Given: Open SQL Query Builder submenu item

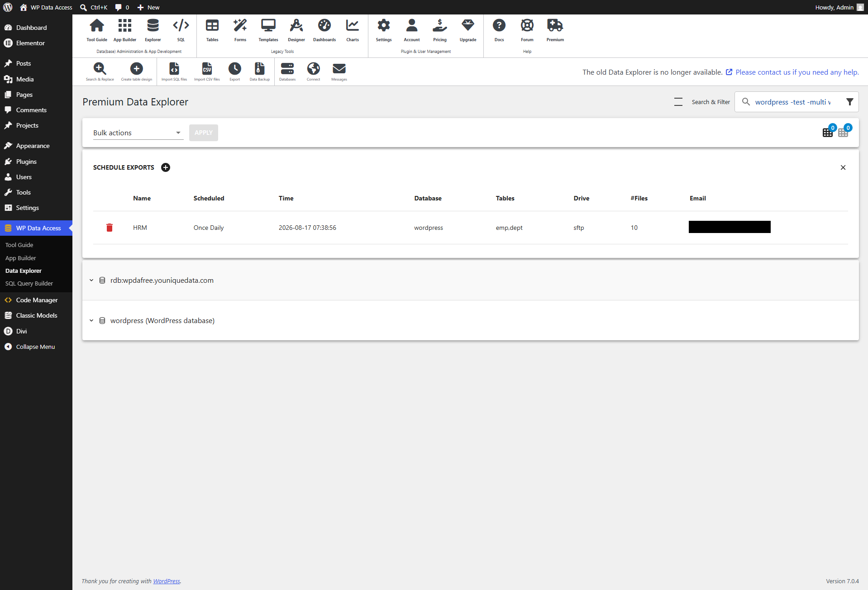Looking at the screenshot, I should pyautogui.click(x=29, y=283).
